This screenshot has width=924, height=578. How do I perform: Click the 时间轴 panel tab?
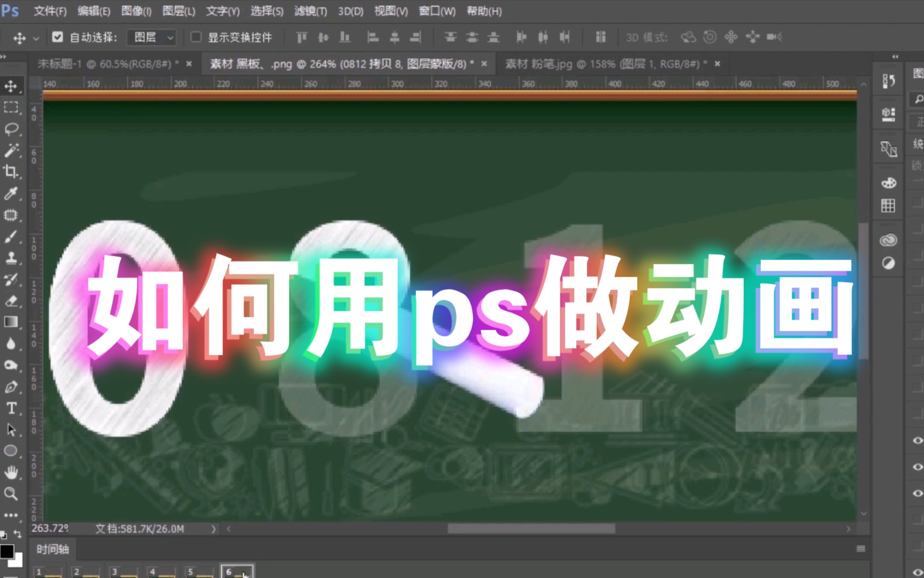tap(52, 549)
